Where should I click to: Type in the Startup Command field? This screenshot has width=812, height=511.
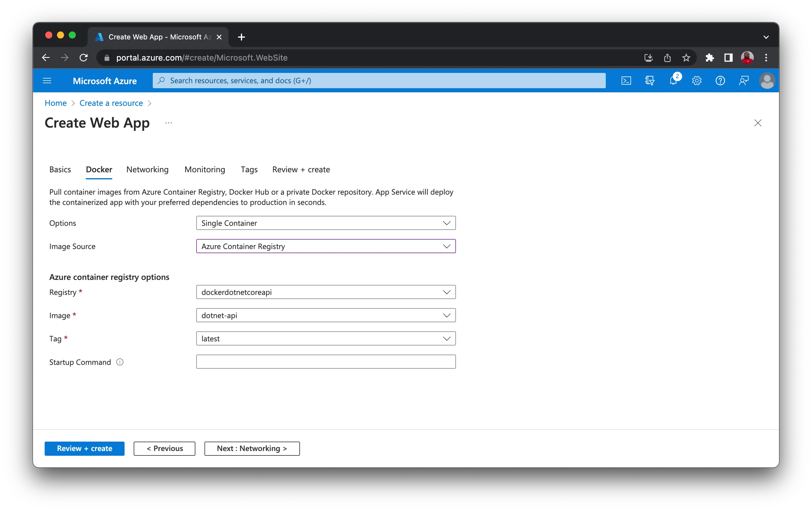[x=326, y=361]
